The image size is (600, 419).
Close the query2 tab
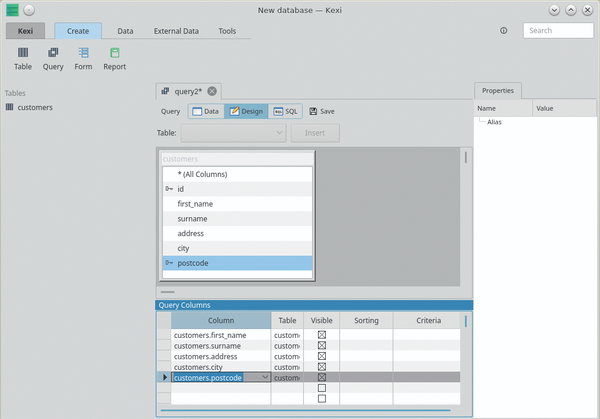(x=212, y=91)
